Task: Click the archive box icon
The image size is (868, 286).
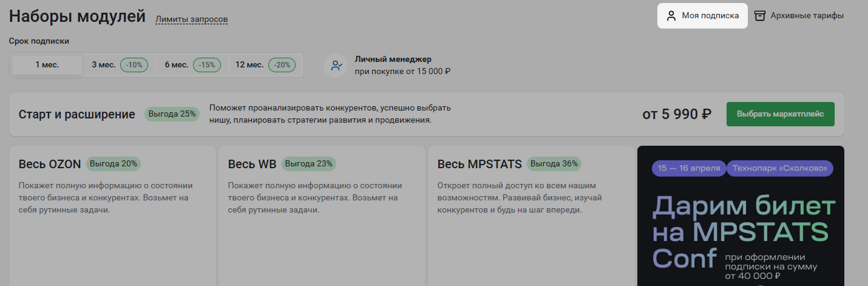Action: point(759,16)
